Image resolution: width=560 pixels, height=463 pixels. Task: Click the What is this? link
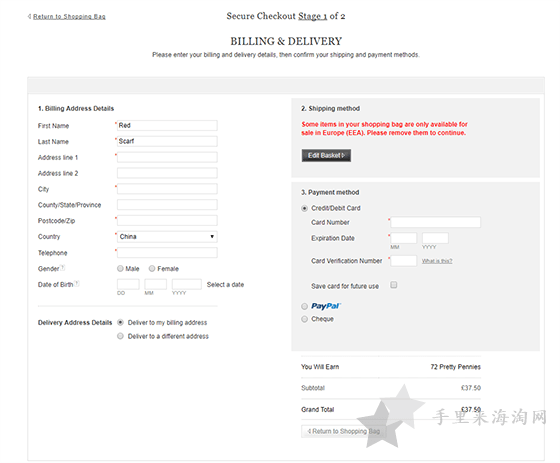tap(437, 261)
